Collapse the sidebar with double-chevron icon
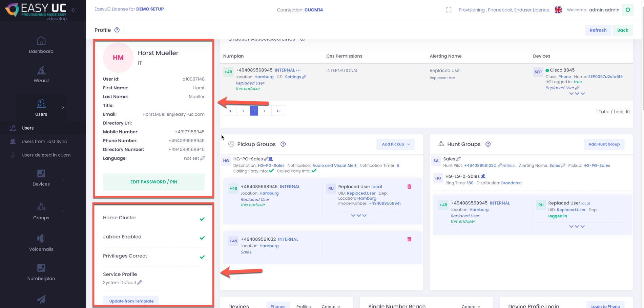Image resolution: width=644 pixels, height=308 pixels. (74, 10)
